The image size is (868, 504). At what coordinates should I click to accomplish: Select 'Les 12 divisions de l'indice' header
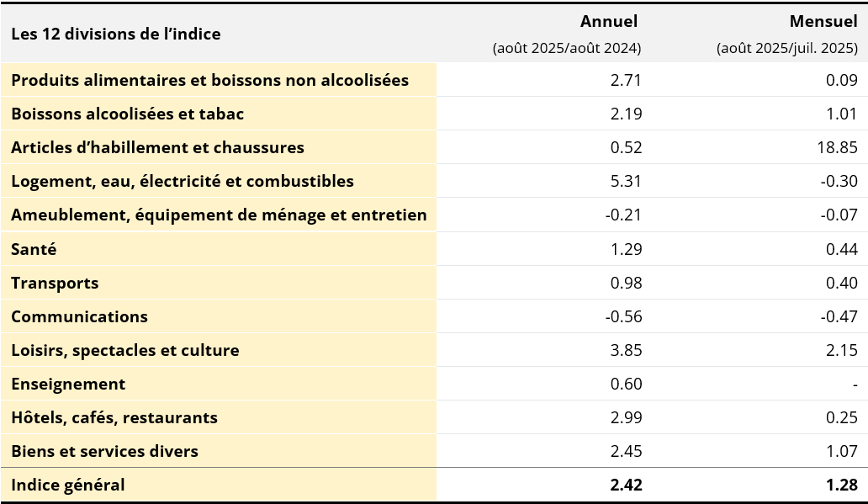[116, 34]
